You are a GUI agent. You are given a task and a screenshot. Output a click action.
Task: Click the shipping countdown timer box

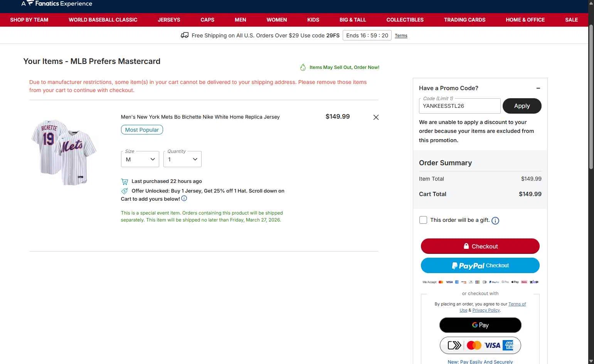(367, 35)
